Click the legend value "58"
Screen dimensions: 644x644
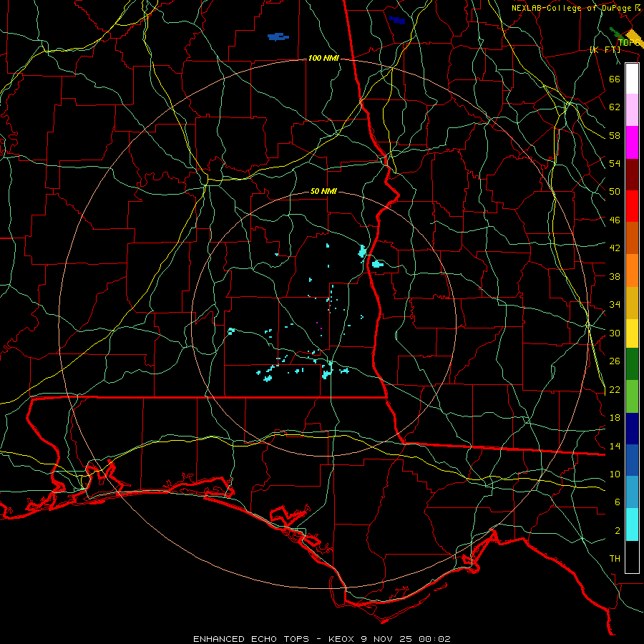tap(615, 135)
